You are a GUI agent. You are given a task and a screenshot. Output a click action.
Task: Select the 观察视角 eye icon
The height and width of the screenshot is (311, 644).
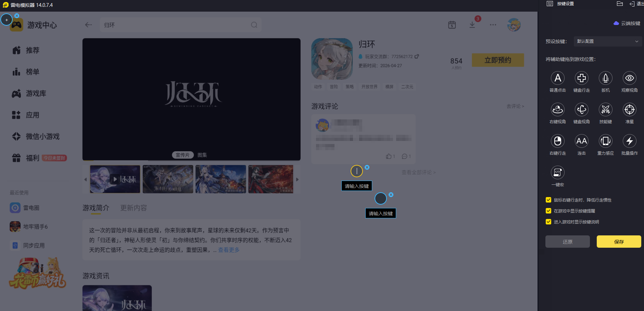coord(630,78)
